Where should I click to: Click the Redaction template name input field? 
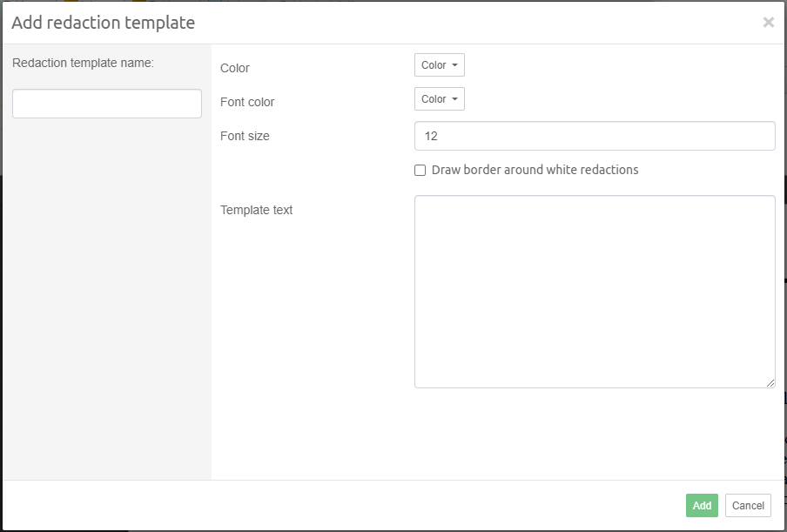coord(107,104)
